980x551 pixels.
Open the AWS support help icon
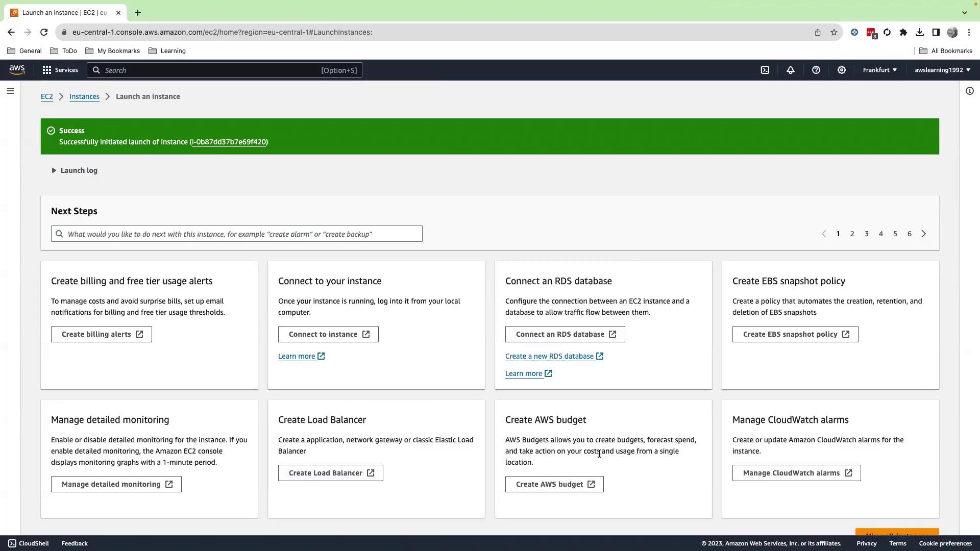(816, 70)
